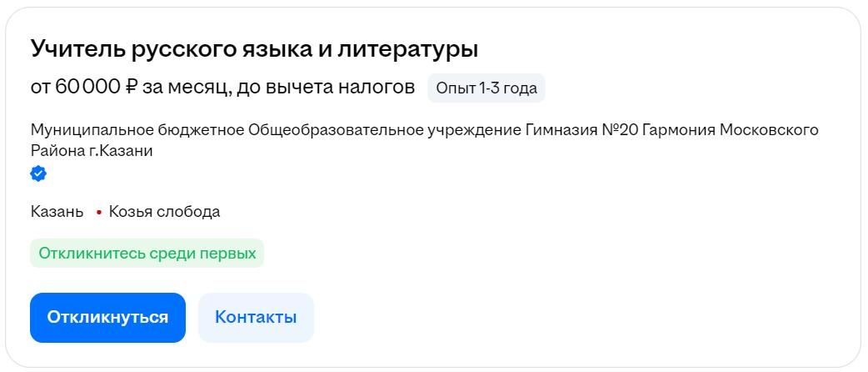Click the 60 000 salary amount
Screen dimensions: 868x372
pyautogui.click(x=88, y=88)
